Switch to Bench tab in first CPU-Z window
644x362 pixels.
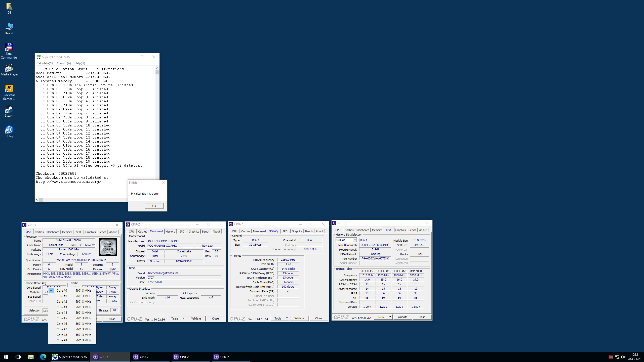(102, 232)
